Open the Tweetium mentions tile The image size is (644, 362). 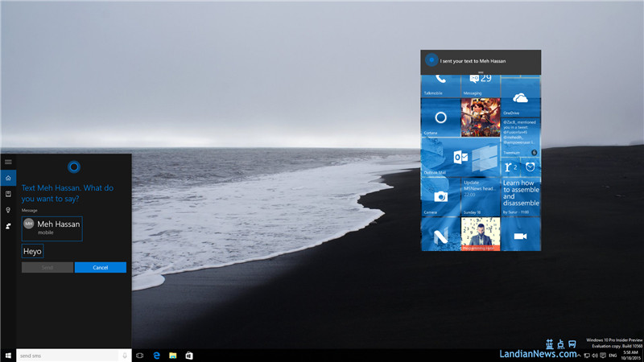[x=521, y=137]
